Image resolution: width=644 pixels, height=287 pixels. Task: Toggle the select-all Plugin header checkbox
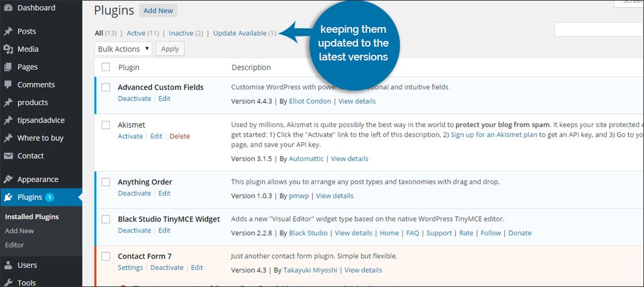106,67
